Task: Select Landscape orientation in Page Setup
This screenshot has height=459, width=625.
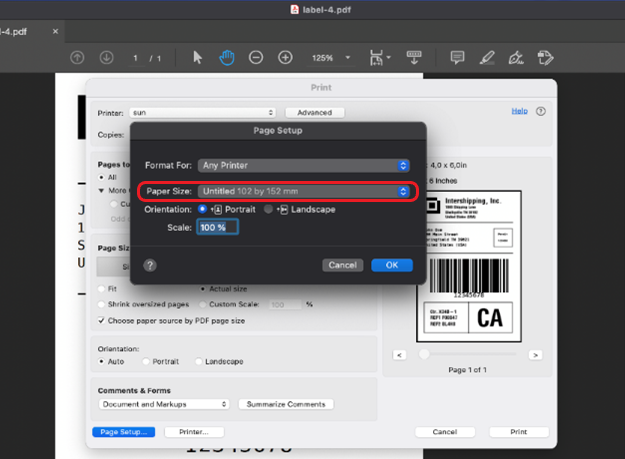Action: coord(268,209)
